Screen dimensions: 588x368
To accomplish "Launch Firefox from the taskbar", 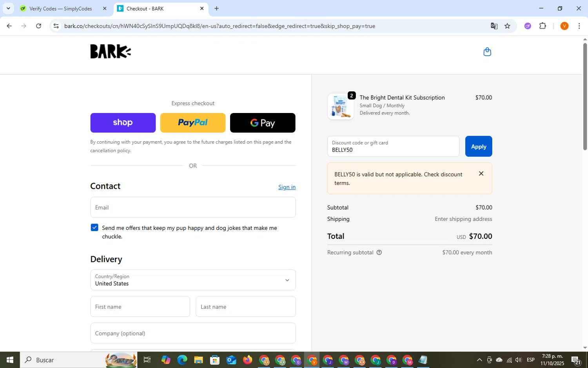I will click(247, 360).
